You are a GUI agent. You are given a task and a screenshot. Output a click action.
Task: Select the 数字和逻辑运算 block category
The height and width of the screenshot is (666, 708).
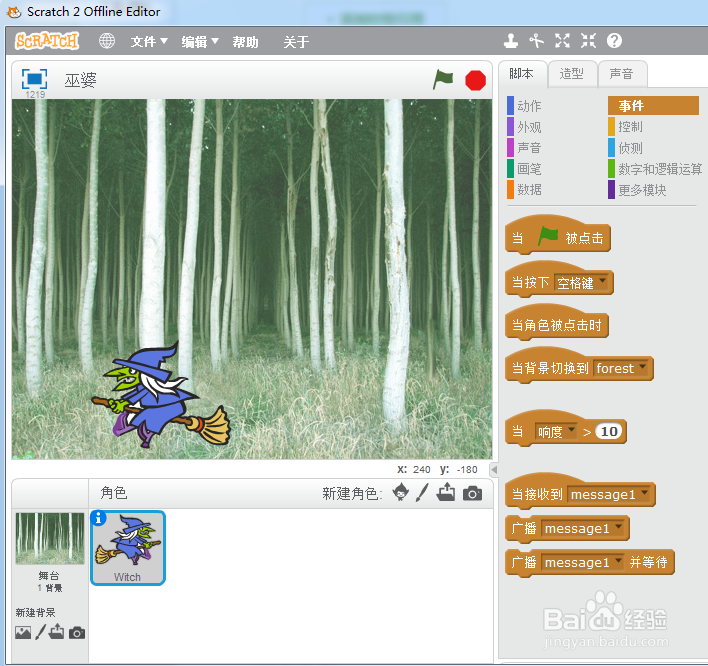click(x=655, y=169)
